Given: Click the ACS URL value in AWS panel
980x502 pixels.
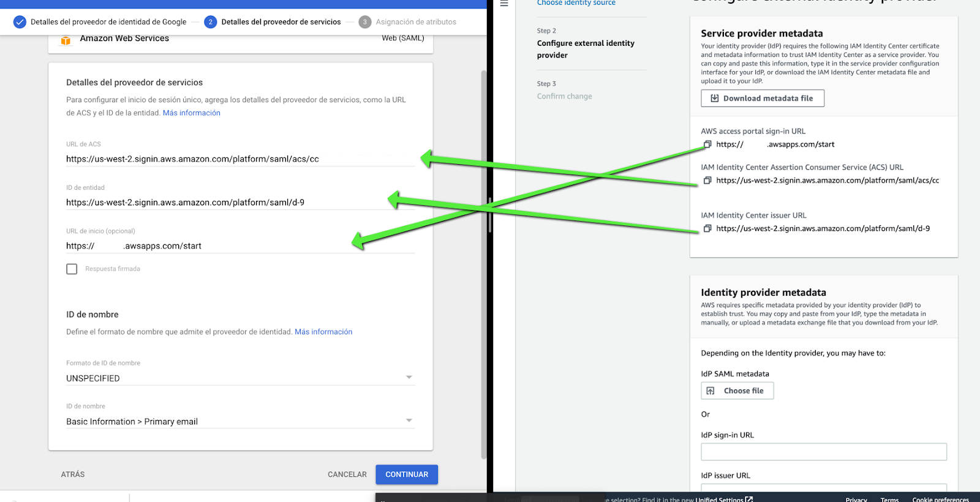Looking at the screenshot, I should pos(827,181).
